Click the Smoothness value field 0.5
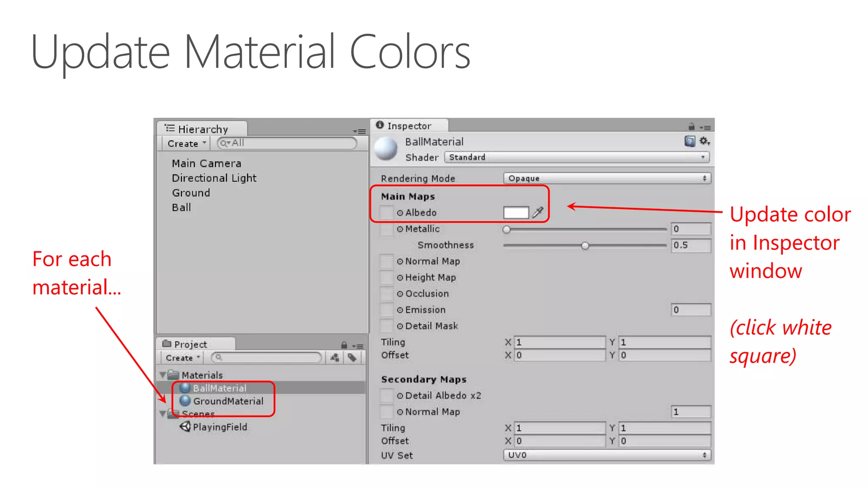 click(691, 245)
